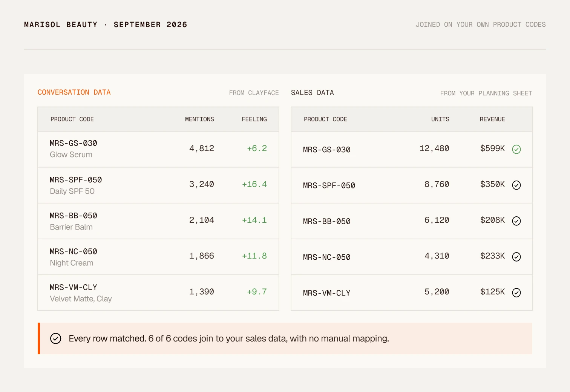
Task: Click the Velvet Matte, Clay product name
Action: [x=81, y=299]
